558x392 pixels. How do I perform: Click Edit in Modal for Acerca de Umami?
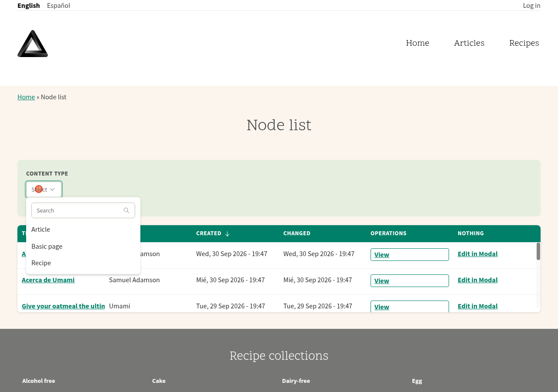(x=477, y=280)
